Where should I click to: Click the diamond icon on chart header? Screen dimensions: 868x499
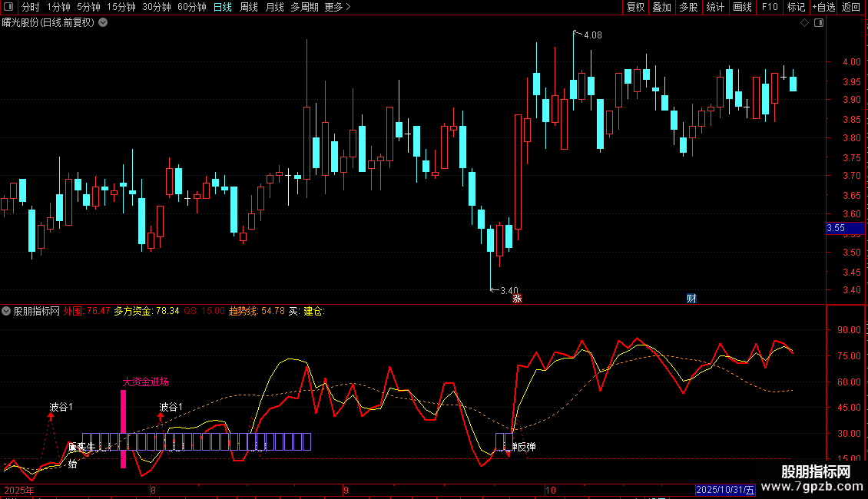click(805, 23)
